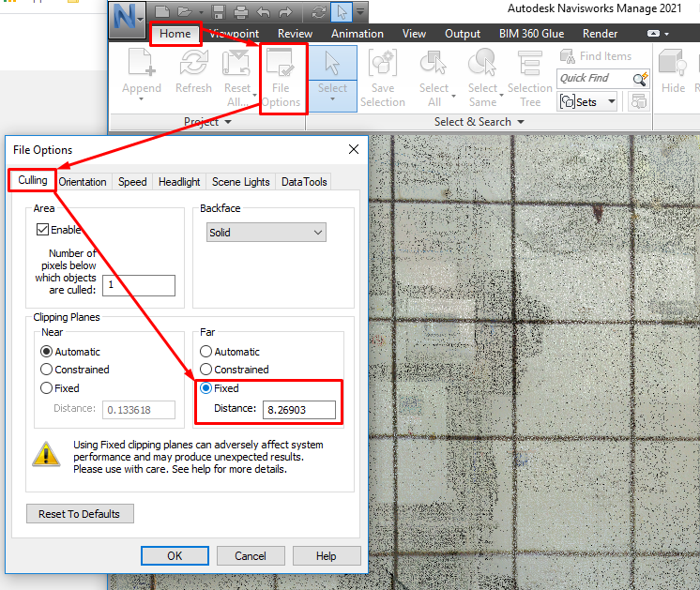The width and height of the screenshot is (700, 590).
Task: Select Near Constrained radio button
Action: tap(46, 370)
